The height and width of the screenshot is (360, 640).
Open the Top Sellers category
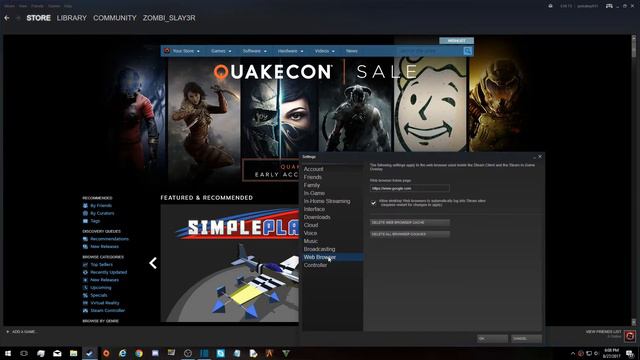[x=101, y=264]
